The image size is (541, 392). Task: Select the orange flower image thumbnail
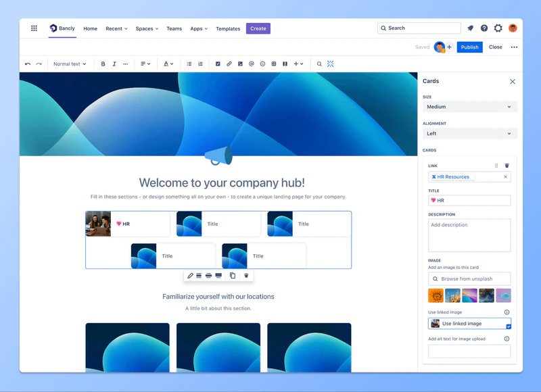(436, 296)
